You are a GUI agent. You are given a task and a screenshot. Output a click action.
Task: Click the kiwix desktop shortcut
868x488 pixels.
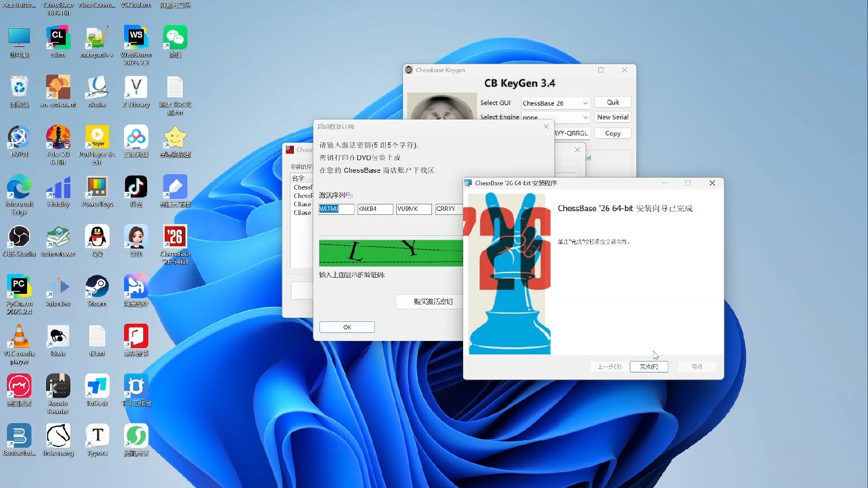tap(58, 340)
